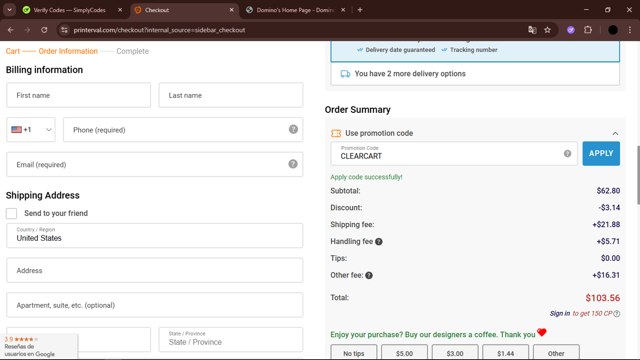Open the State / Province dropdown
Viewport: 640px width, 360px height.
click(231, 339)
